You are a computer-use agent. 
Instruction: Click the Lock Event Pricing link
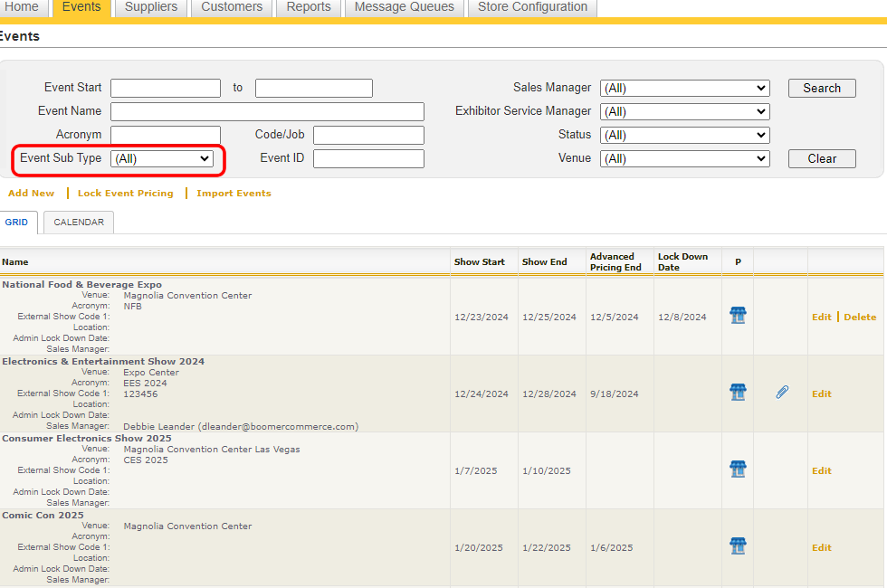(125, 194)
